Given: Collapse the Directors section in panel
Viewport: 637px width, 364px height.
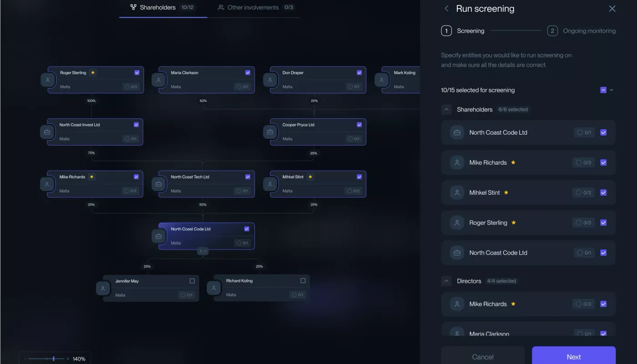Looking at the screenshot, I should click(446, 281).
